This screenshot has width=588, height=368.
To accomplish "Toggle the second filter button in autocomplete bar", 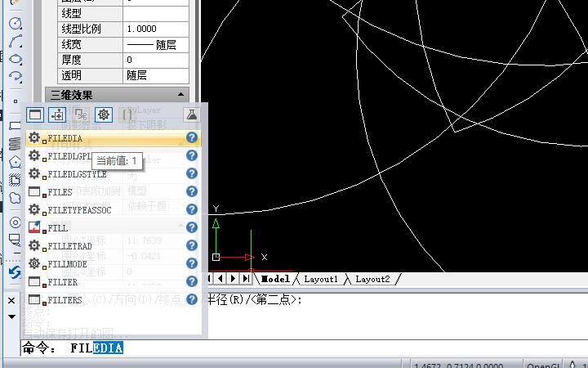I will coord(57,114).
